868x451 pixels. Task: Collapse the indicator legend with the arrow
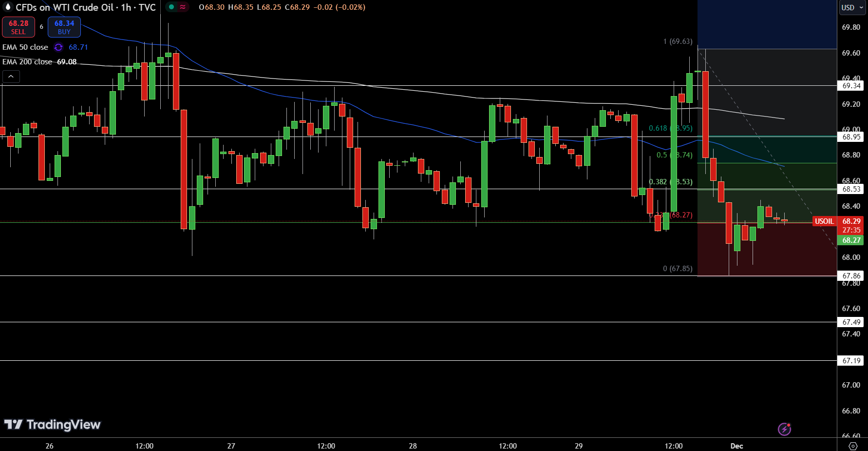pyautogui.click(x=11, y=76)
